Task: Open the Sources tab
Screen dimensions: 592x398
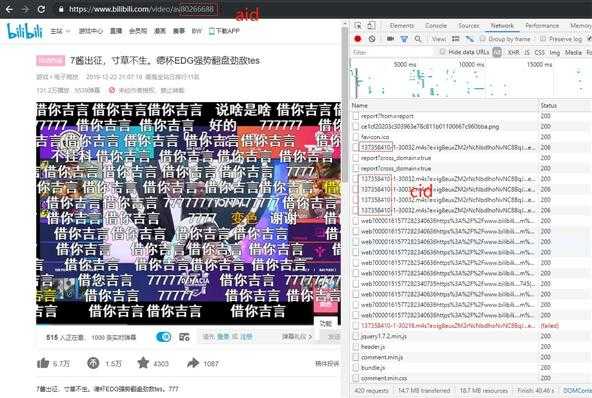Action: click(469, 26)
